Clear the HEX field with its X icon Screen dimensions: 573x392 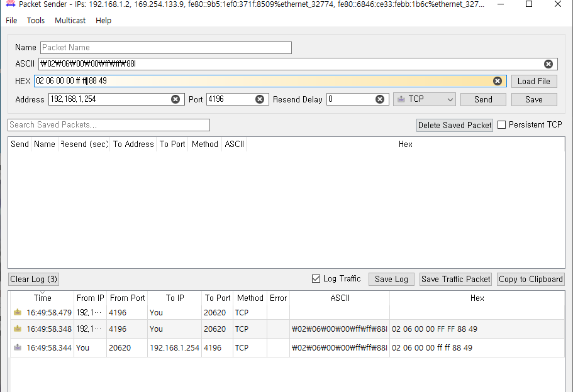498,81
